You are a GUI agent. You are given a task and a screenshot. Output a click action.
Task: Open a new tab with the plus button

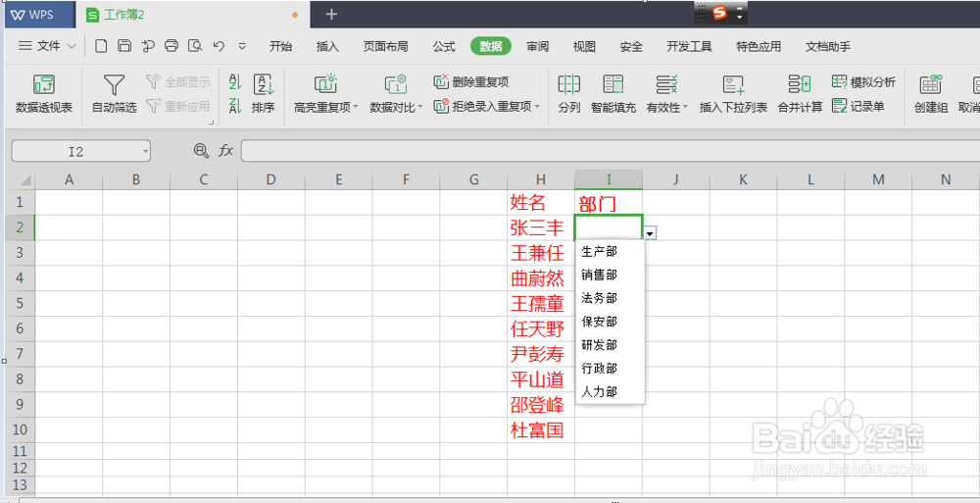click(331, 14)
